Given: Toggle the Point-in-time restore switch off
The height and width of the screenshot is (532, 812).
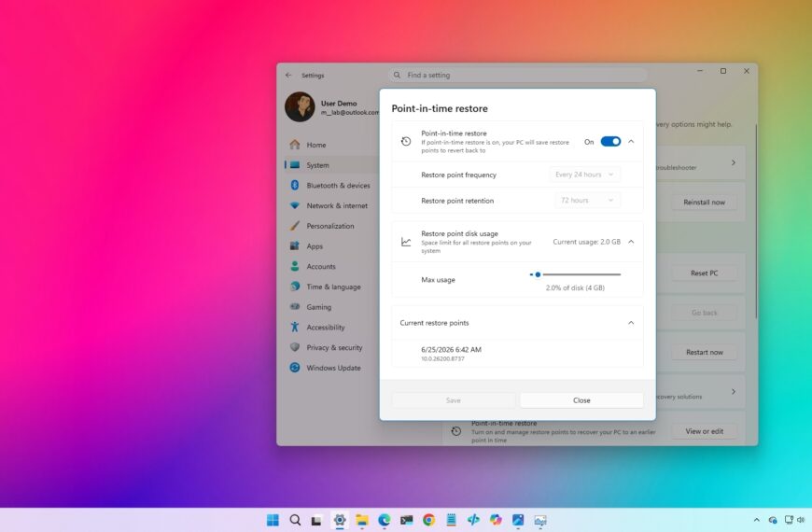Looking at the screenshot, I should 610,142.
